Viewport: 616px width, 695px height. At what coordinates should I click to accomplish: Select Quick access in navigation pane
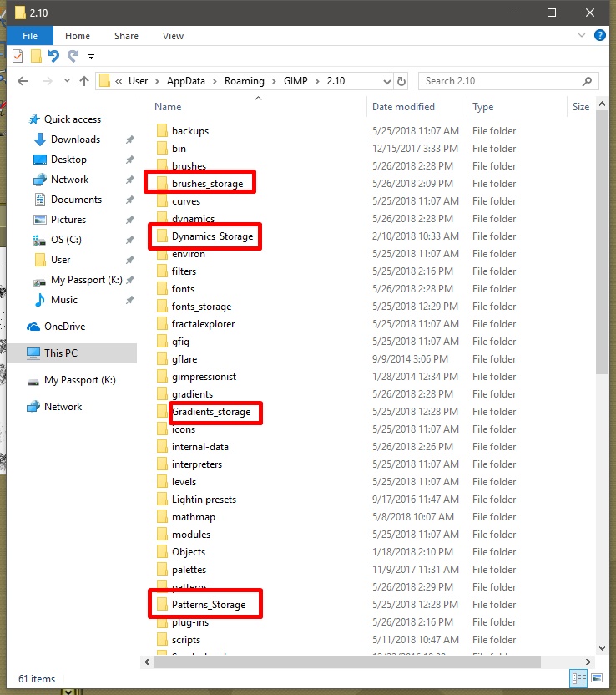pos(72,119)
